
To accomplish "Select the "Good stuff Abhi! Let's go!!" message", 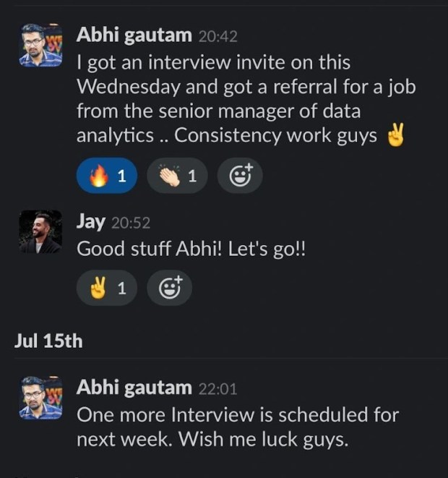I will click(x=191, y=248).
